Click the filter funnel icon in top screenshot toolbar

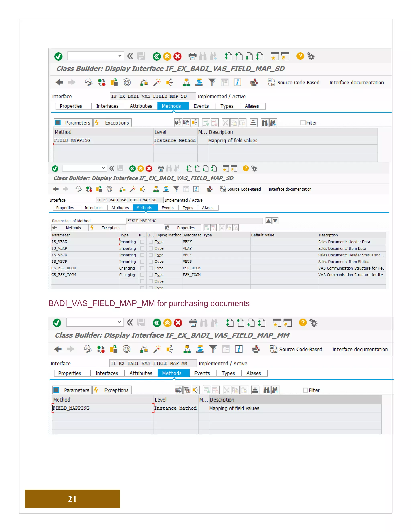[212, 82]
